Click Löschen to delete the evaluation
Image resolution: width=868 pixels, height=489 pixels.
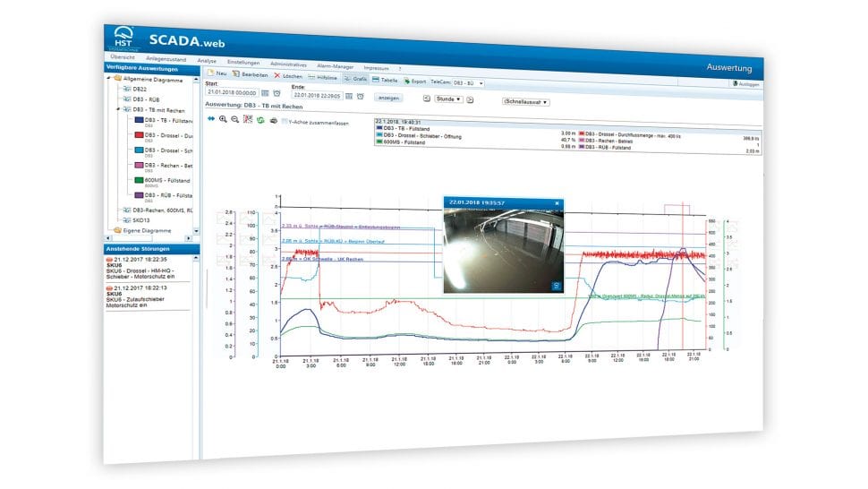pyautogui.click(x=288, y=76)
